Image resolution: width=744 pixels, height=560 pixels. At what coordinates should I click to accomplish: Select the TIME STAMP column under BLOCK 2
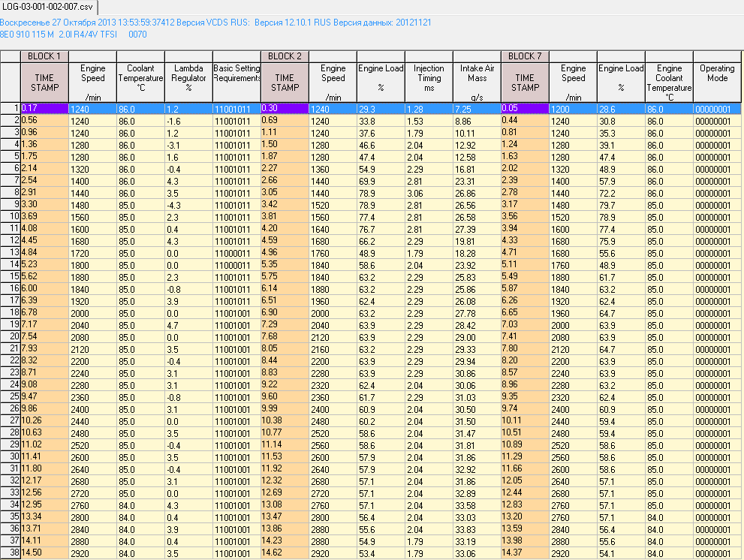tap(285, 83)
